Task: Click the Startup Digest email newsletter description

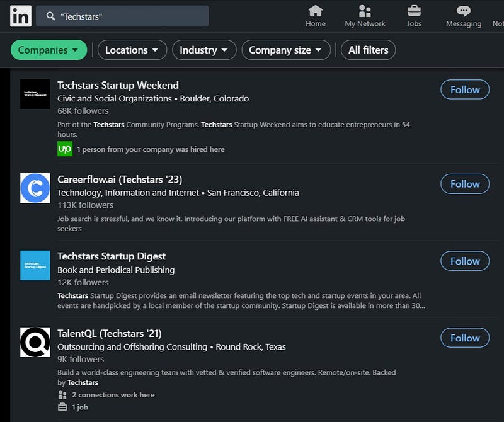Action: point(241,300)
